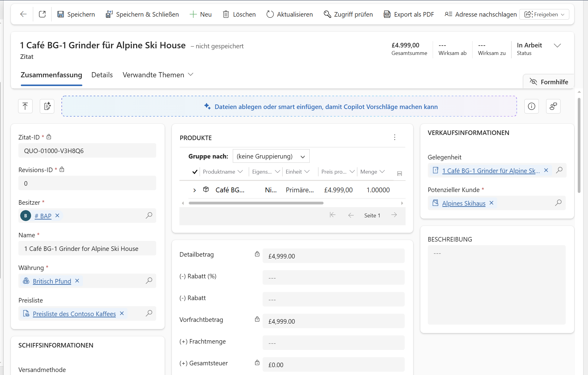The width and height of the screenshot is (588, 375).
Task: Click the Löschen trash icon
Action: click(x=226, y=14)
